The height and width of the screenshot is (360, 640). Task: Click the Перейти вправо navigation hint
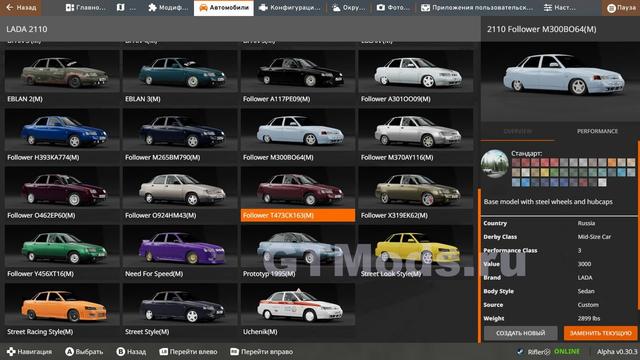point(261,352)
